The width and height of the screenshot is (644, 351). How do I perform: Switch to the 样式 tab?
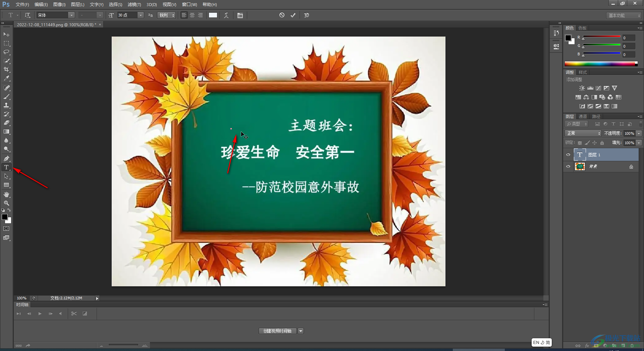coord(583,72)
